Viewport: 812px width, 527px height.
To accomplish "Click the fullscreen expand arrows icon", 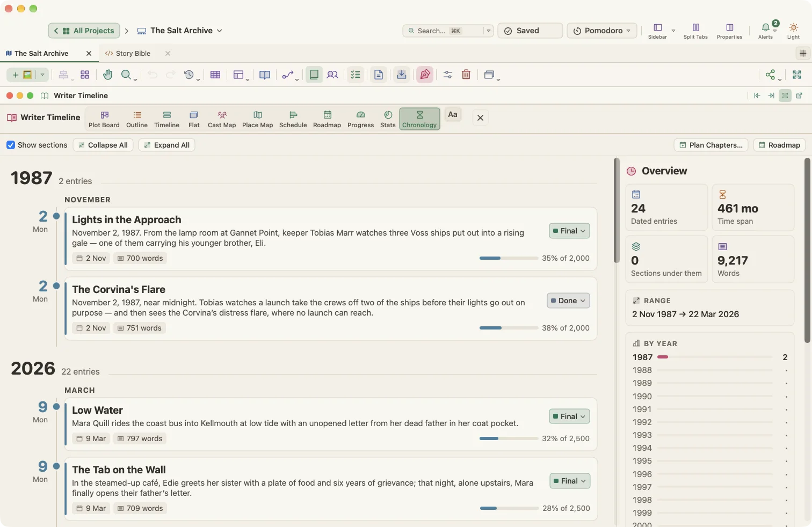I will coord(797,75).
